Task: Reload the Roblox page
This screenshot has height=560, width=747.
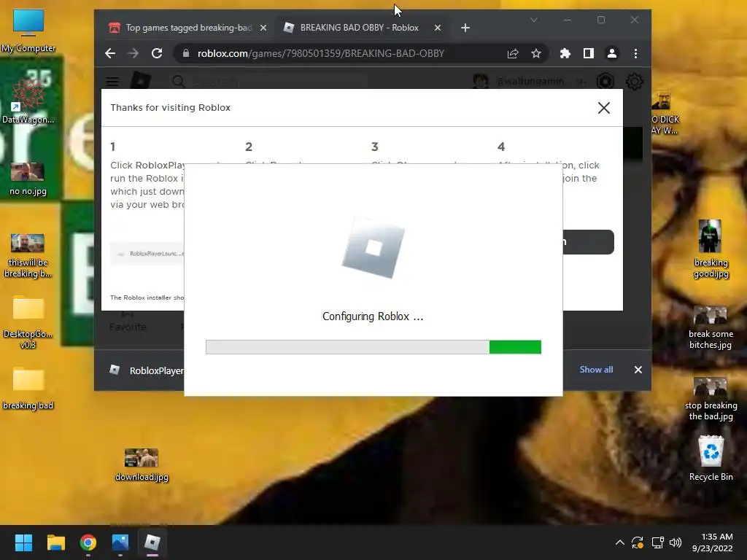Action: 157,53
